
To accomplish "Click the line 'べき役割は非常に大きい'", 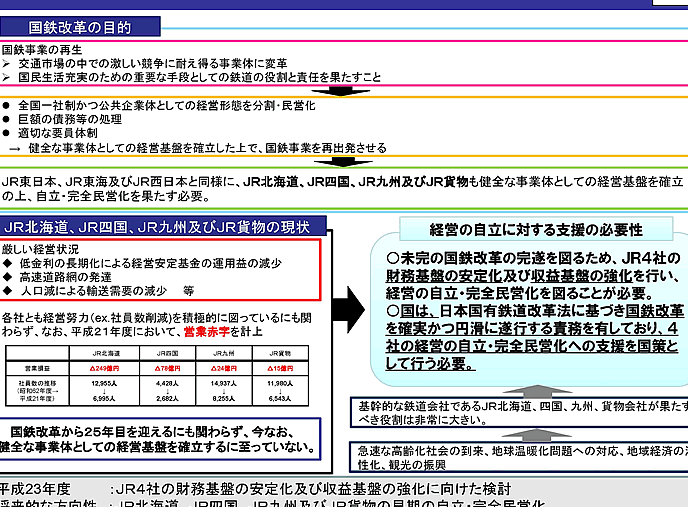I will click(x=423, y=420).
